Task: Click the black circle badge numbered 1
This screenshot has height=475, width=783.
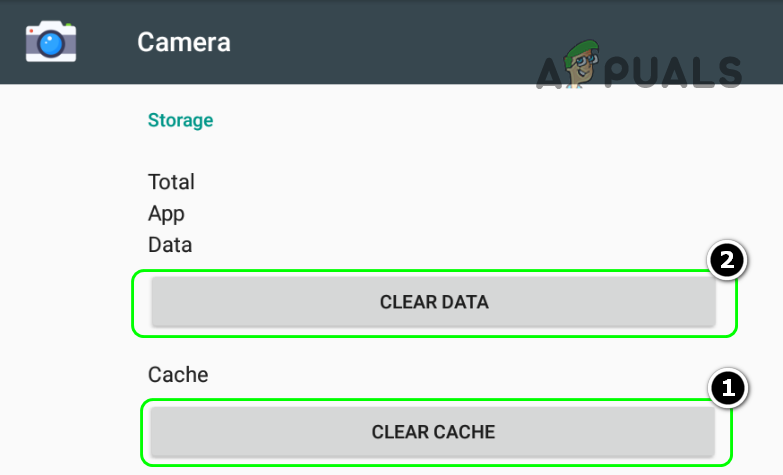Action: 727,386
